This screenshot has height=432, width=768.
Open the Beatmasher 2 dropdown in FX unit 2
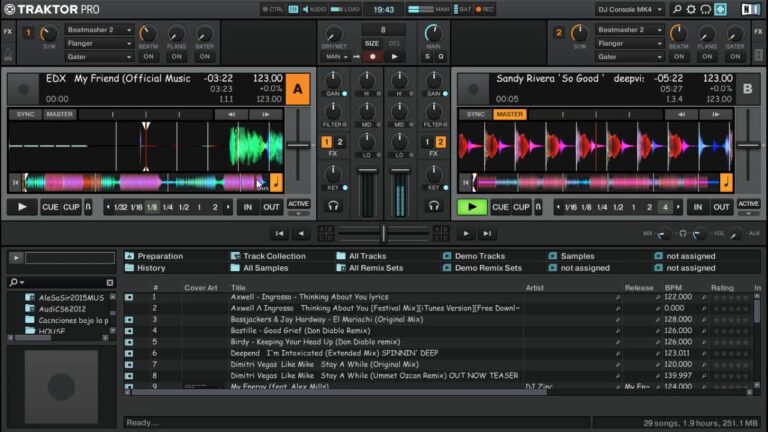tap(630, 30)
